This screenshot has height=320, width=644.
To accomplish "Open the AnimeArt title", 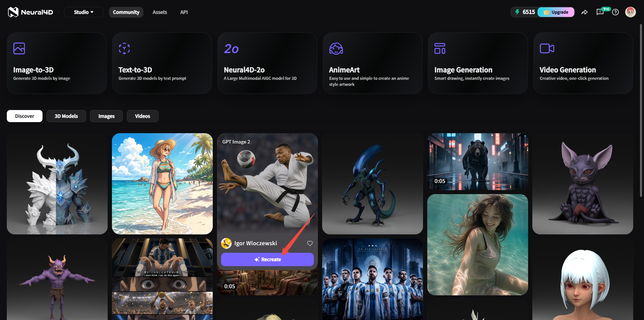I will (x=344, y=70).
